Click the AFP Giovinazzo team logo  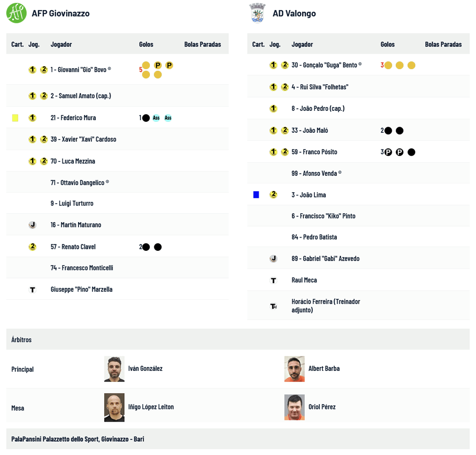coord(16,13)
